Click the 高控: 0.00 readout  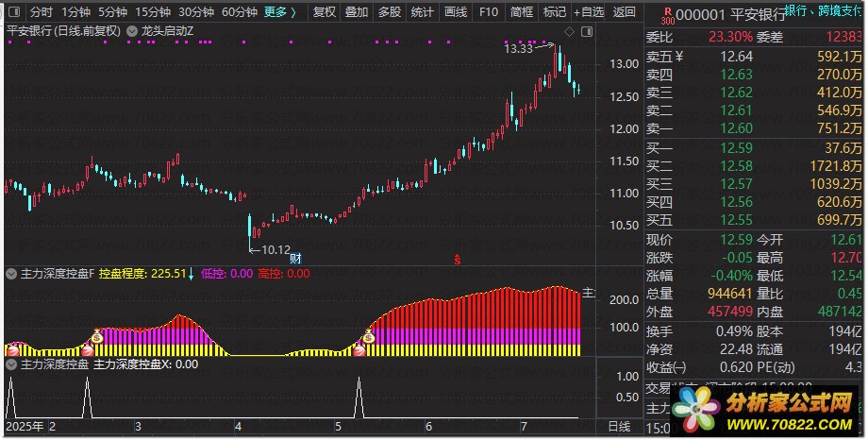(x=283, y=273)
